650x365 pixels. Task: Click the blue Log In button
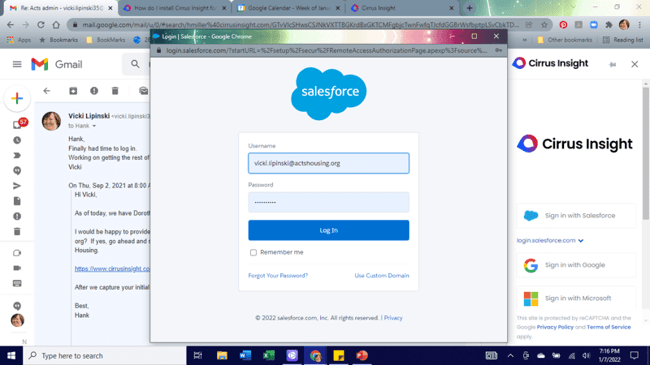tap(329, 230)
